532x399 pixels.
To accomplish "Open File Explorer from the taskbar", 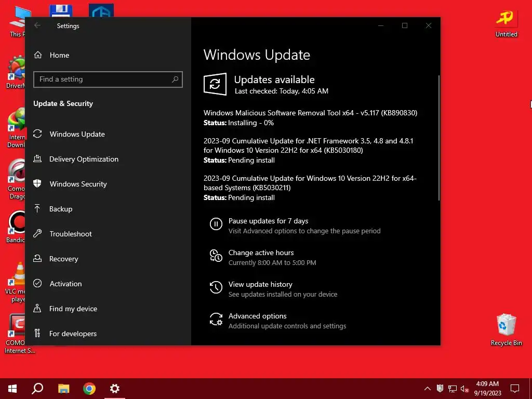I will click(63, 389).
